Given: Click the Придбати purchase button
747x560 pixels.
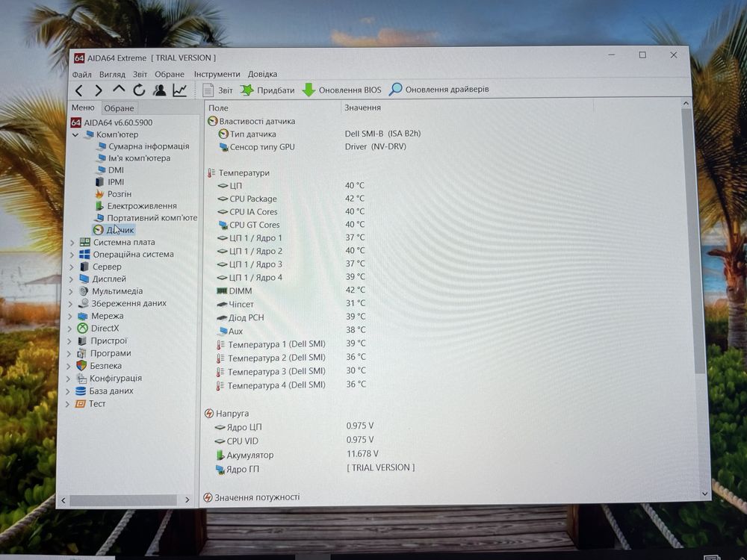Looking at the screenshot, I should pos(267,90).
